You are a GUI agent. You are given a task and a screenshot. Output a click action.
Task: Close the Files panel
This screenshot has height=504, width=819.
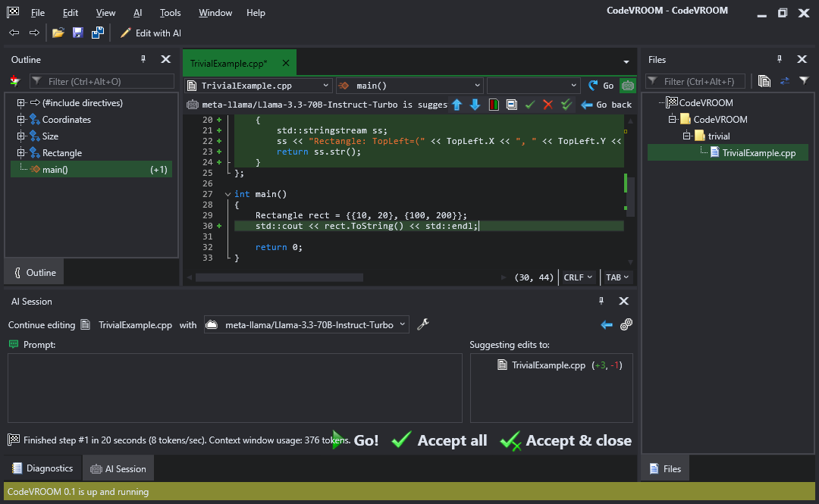point(802,59)
